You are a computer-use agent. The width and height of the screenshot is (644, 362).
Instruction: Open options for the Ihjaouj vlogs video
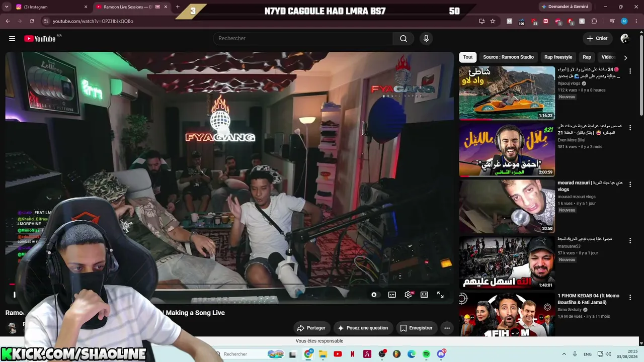pos(630,71)
